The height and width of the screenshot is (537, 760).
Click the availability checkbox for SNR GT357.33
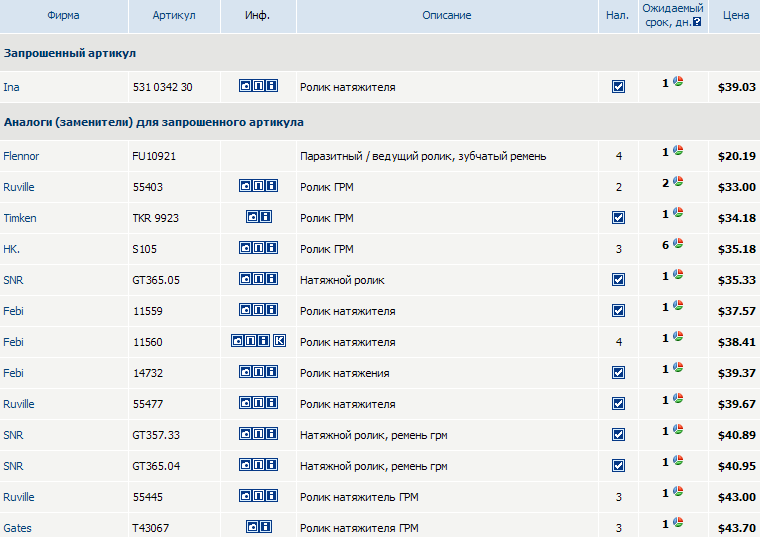[618, 435]
